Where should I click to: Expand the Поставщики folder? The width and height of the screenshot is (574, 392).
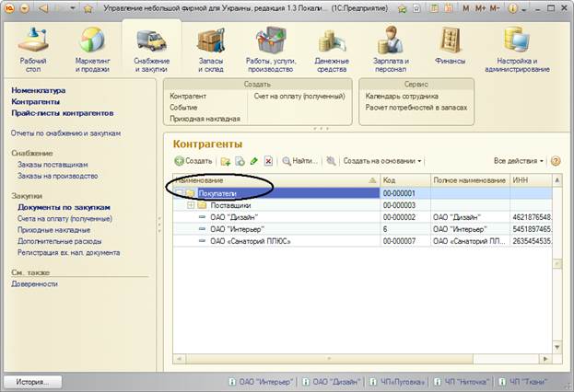191,205
